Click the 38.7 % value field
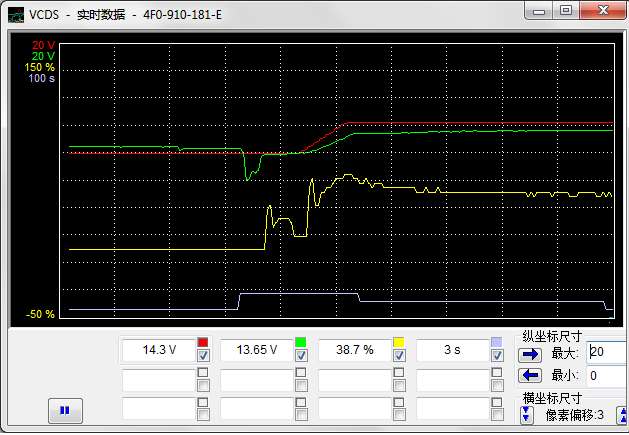The height and width of the screenshot is (435, 629). point(354,350)
